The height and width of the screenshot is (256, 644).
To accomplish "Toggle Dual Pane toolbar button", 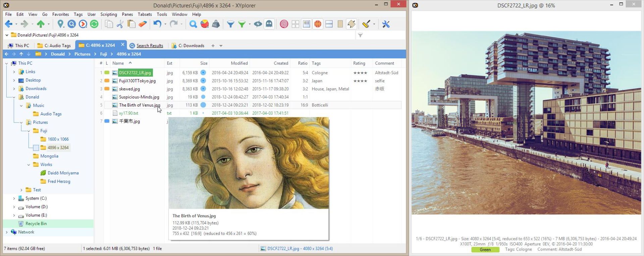I will pos(329,24).
